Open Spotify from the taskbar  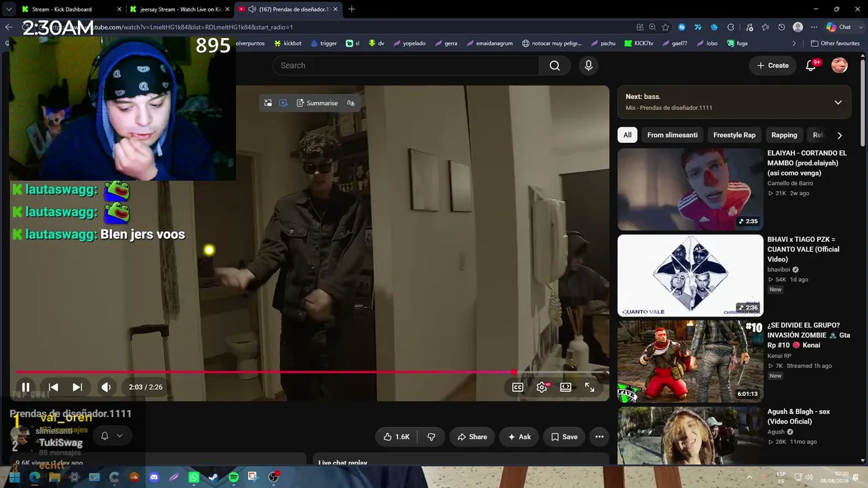(233, 477)
